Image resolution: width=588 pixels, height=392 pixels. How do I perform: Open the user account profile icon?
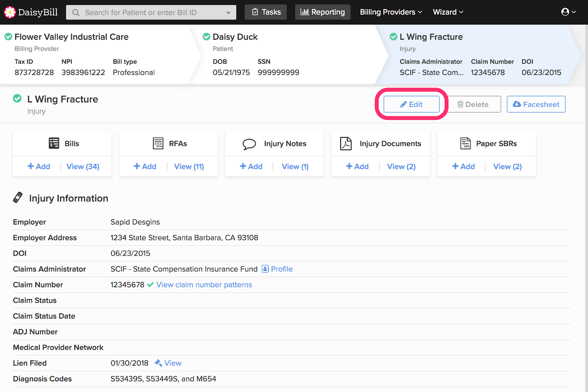tap(565, 12)
